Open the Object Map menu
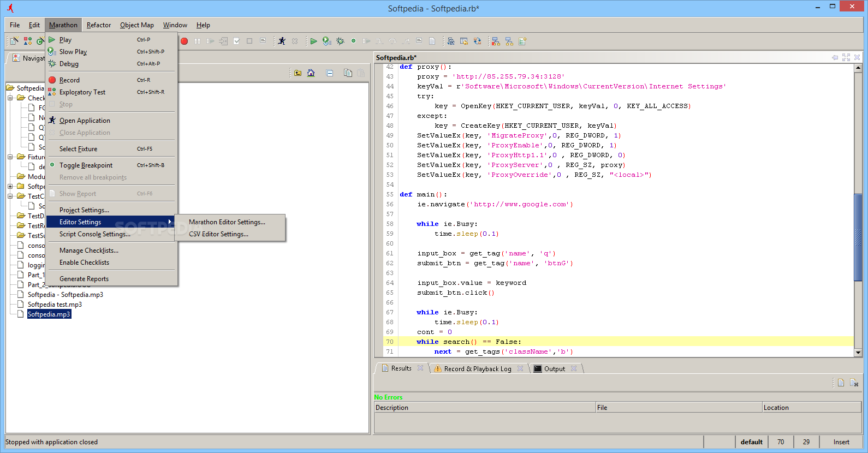The width and height of the screenshot is (868, 453). point(137,25)
